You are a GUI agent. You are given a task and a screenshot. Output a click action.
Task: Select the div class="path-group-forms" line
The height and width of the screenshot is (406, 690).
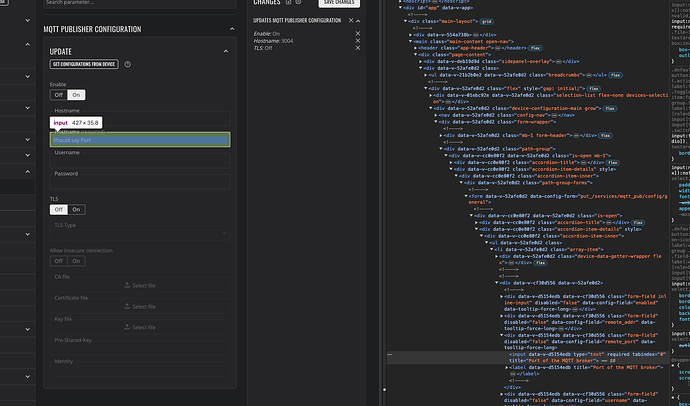click(x=528, y=183)
